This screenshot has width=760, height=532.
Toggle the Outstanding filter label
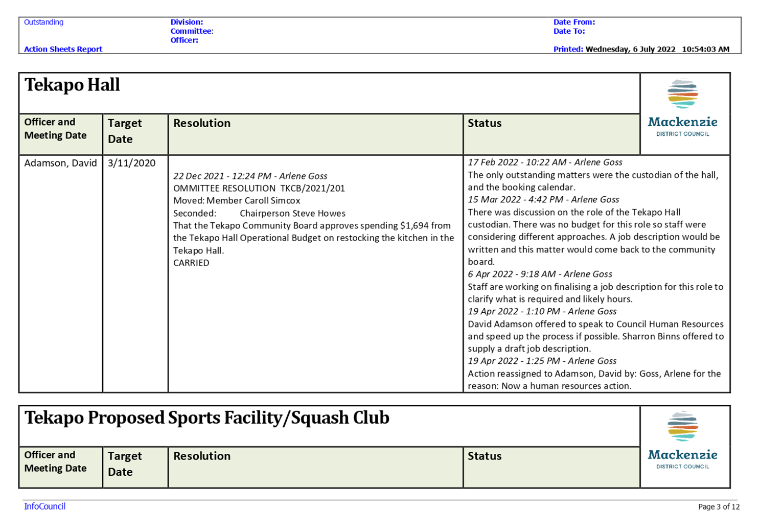[x=43, y=22]
